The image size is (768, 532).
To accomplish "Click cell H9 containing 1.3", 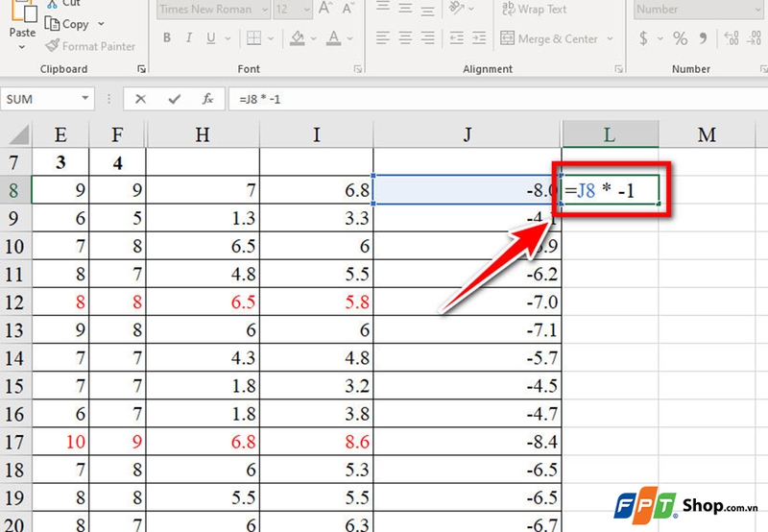I will tap(203, 218).
